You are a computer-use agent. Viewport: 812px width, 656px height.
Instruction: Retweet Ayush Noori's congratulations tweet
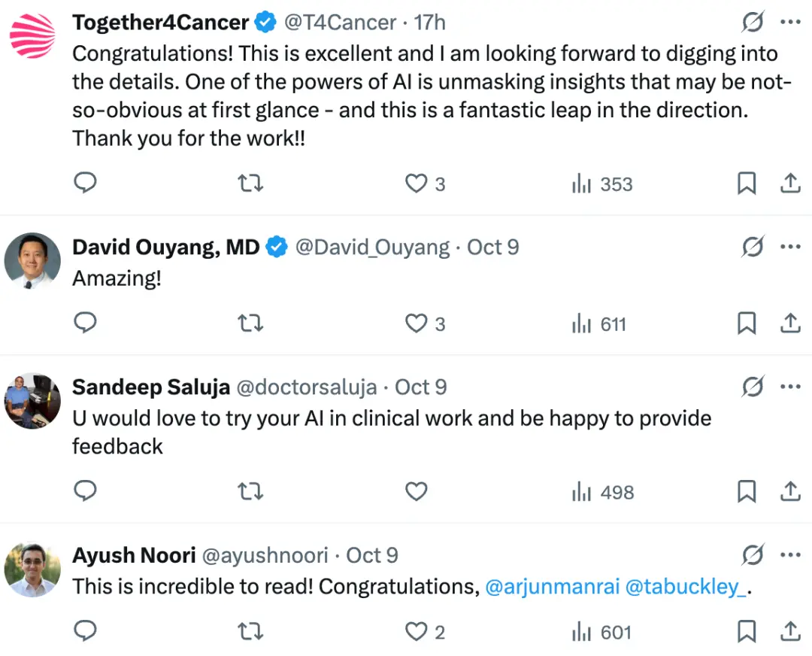click(x=250, y=632)
